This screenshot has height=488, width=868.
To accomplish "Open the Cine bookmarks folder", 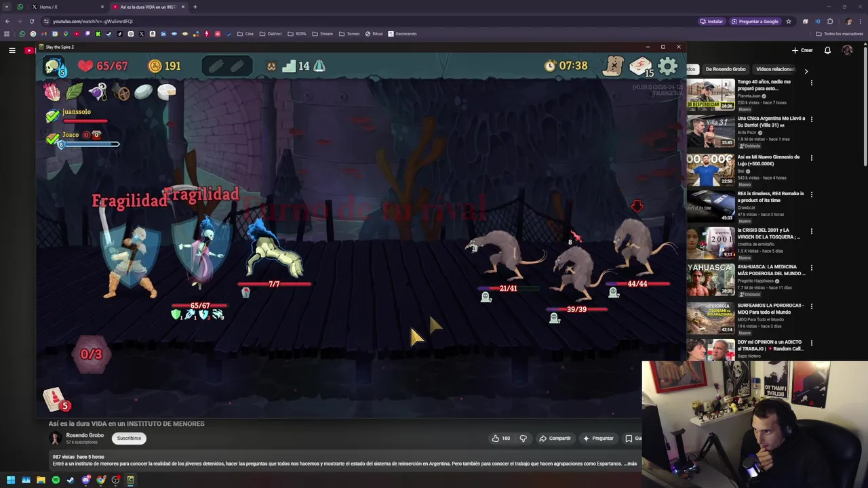I will coord(245,34).
